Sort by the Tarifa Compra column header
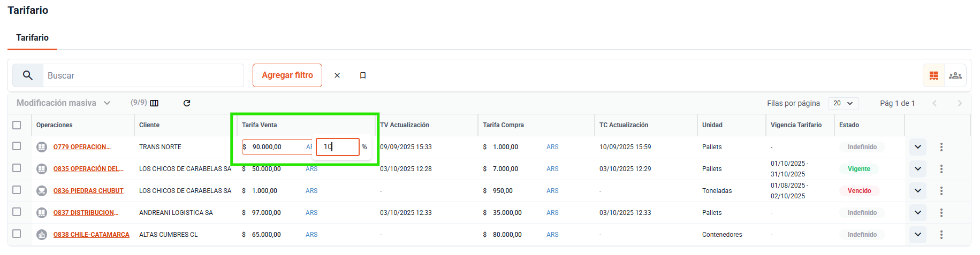 pyautogui.click(x=503, y=125)
